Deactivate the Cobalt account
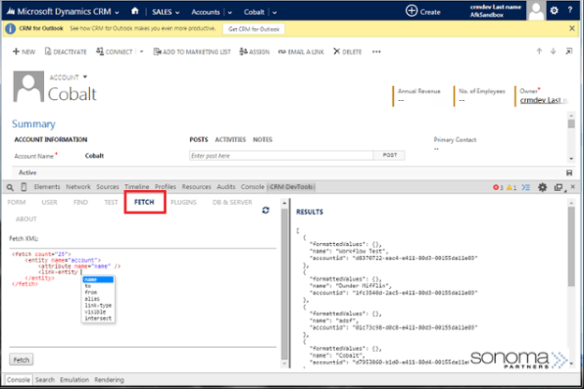Image resolution: width=584 pixels, height=389 pixels. pos(66,51)
